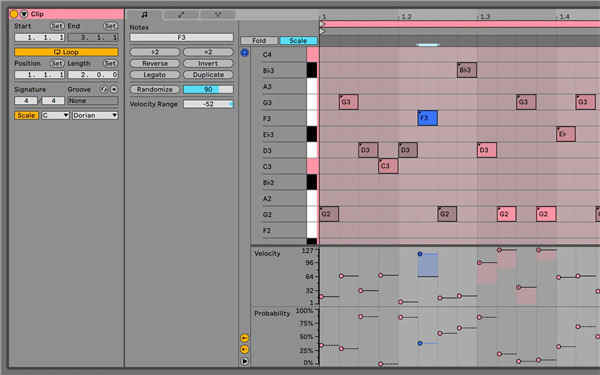
Task: Click the clip color chooser triangle
Action: [x=24, y=14]
